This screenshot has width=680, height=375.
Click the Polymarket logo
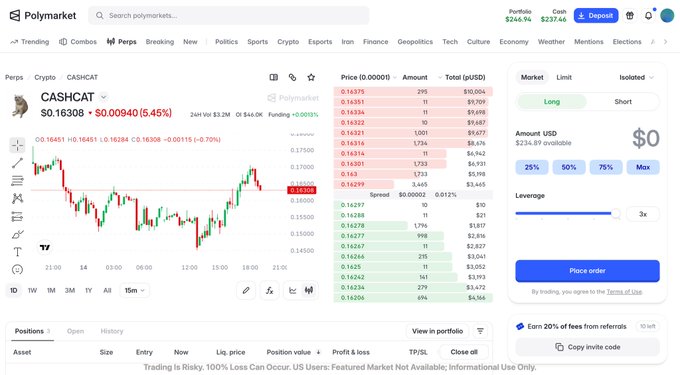(x=42, y=16)
